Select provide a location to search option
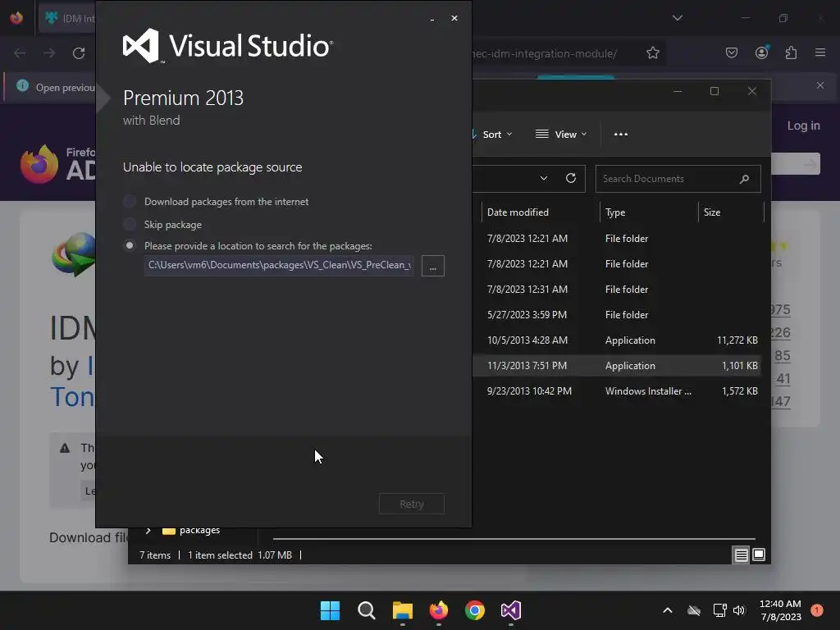This screenshot has width=840, height=630. pos(130,245)
